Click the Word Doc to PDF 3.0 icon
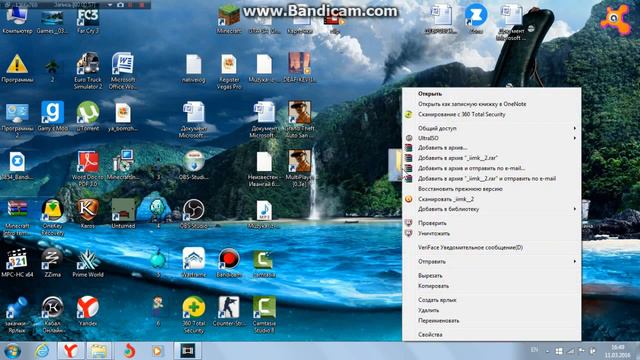Screen dimensions: 640x360 (88, 169)
